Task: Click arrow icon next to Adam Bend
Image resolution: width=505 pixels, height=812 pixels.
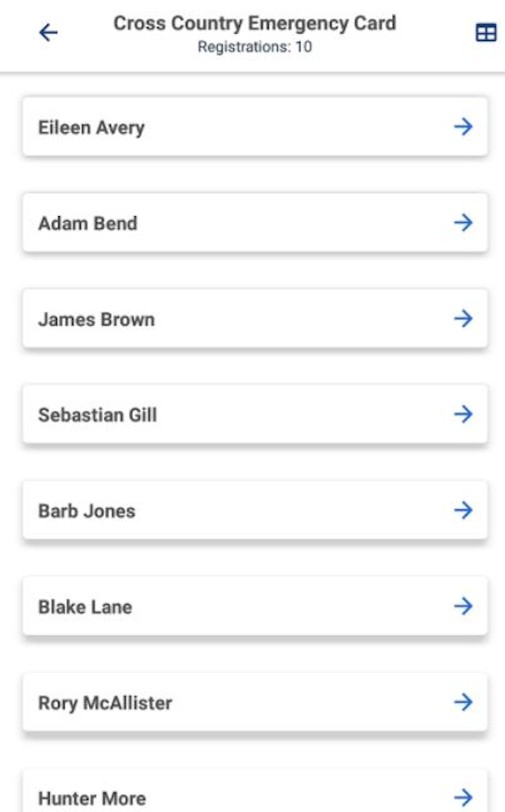Action: coord(463,223)
